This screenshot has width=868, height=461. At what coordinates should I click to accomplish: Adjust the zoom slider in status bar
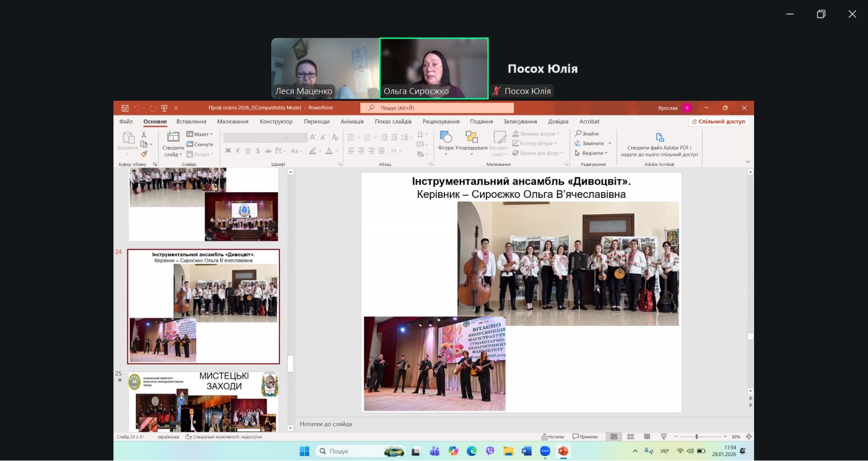(x=697, y=437)
